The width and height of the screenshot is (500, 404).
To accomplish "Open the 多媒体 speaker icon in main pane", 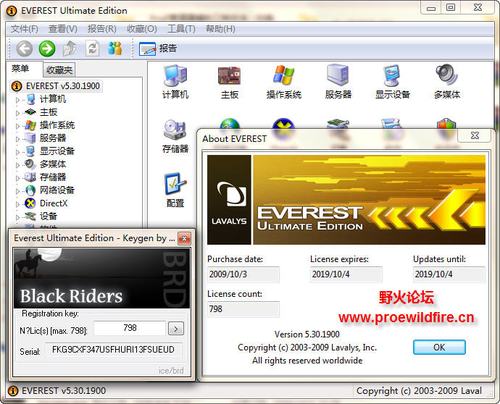I will click(447, 82).
